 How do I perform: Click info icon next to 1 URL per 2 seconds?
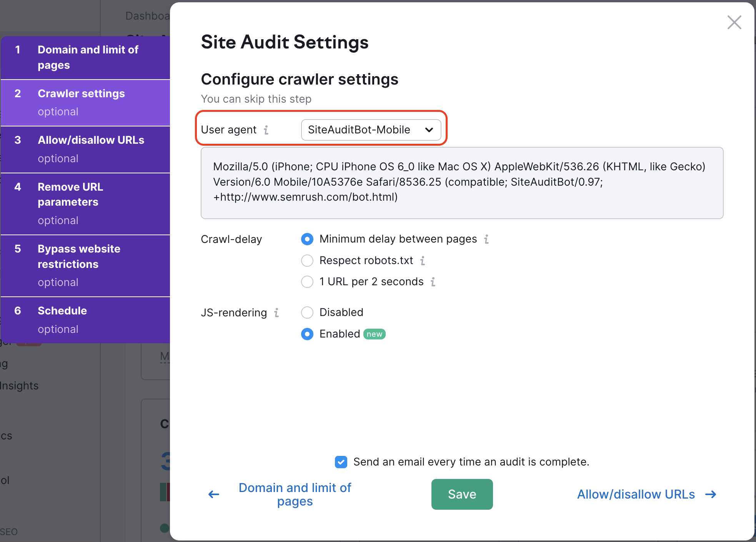click(433, 282)
